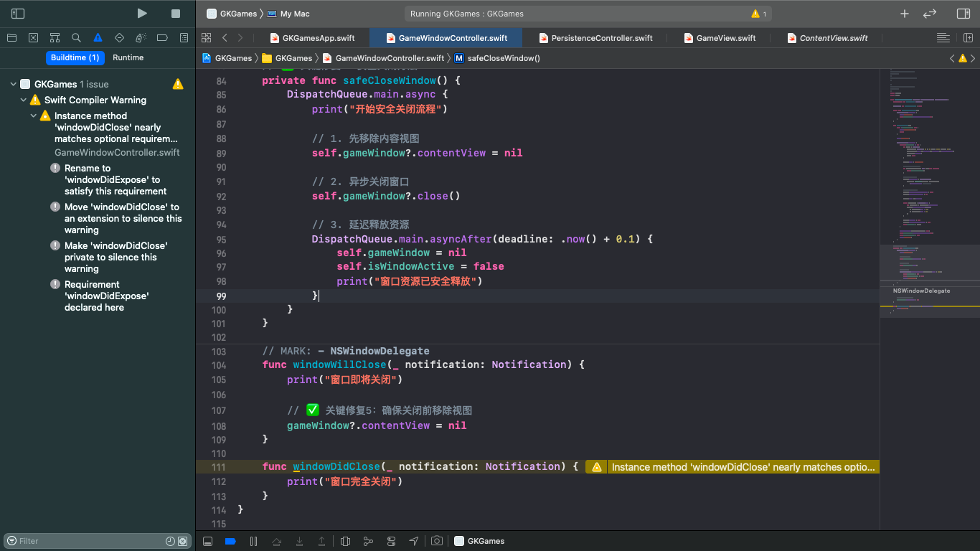This screenshot has width=980, height=551.
Task: Open the environment overrides button
Action: click(391, 541)
